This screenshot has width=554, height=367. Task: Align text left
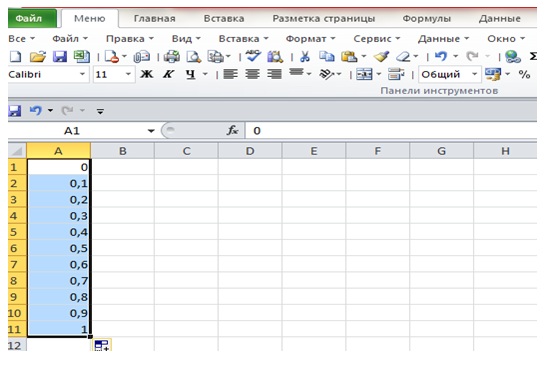(x=230, y=74)
